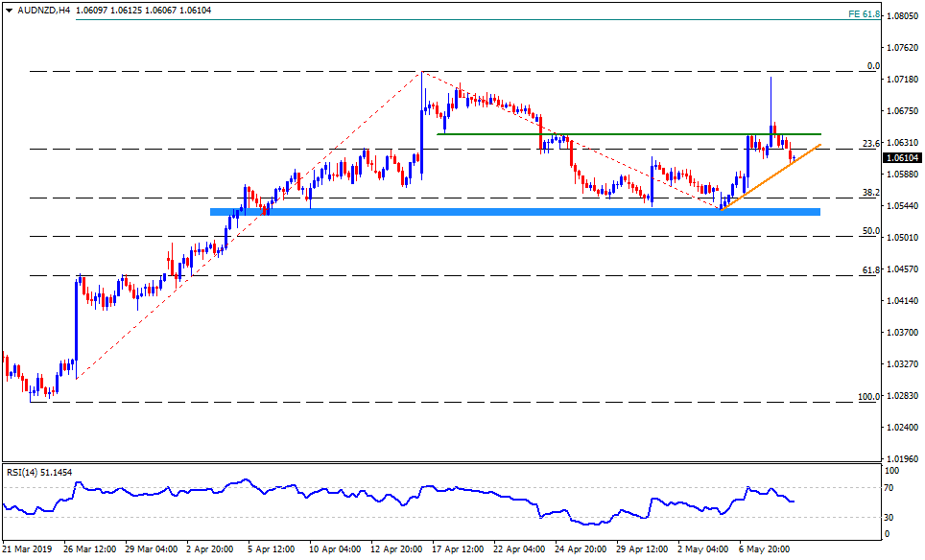The height and width of the screenshot is (560, 925).
Task: Select the FE 61.8 level label
Action: (865, 14)
